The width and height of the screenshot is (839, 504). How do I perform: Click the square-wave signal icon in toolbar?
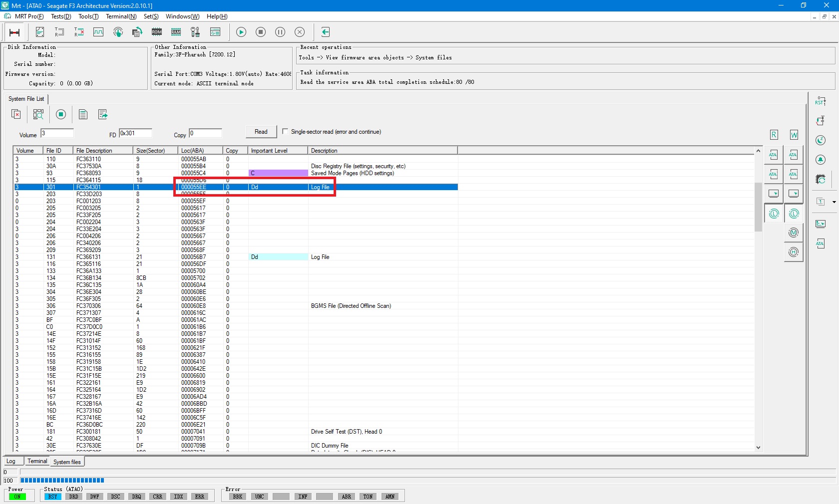(98, 32)
